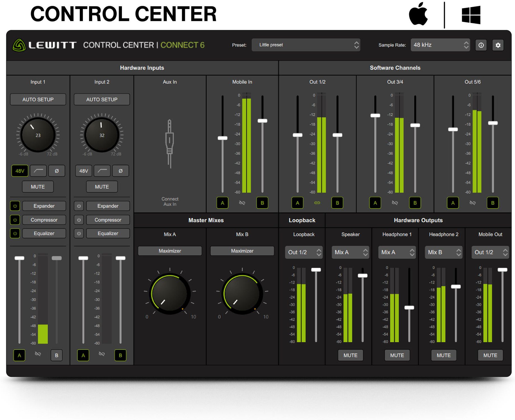This screenshot has width=515, height=420.
Task: Click the green link icon under Out 1/2
Action: click(317, 203)
